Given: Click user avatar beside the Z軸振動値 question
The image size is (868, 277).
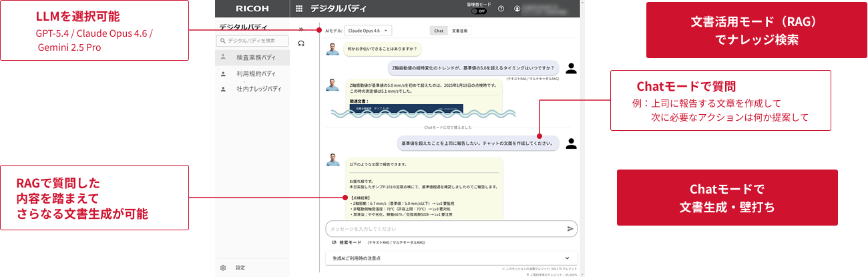Looking at the screenshot, I should pyautogui.click(x=571, y=67).
